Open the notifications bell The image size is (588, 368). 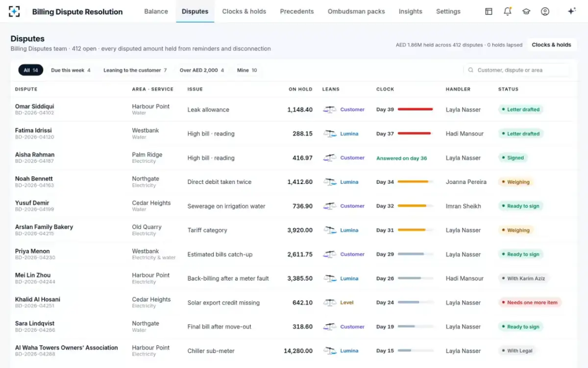[x=507, y=11]
